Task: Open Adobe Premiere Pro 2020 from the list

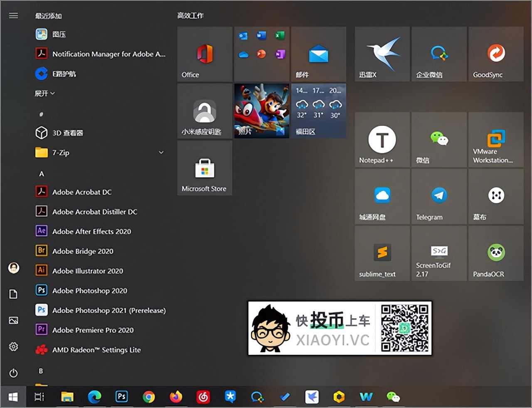Action: (93, 330)
